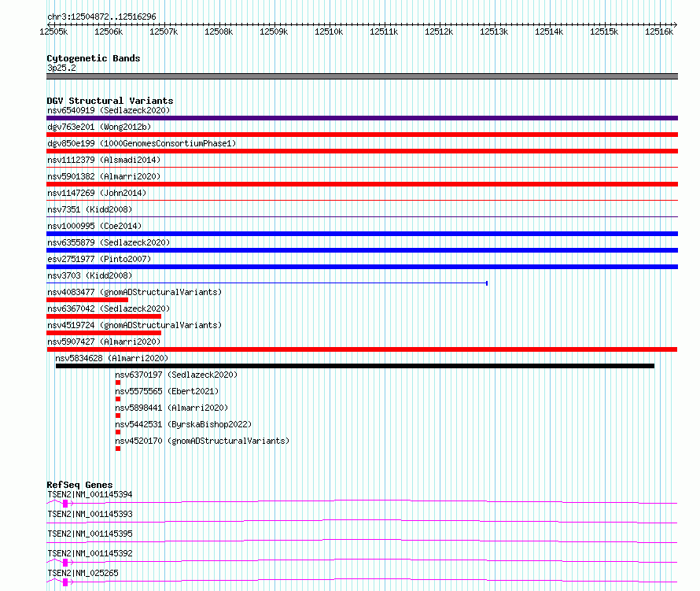This screenshot has width=700, height=591.
Task: Click the blue bar under nsv6355879
Action: click(362, 250)
